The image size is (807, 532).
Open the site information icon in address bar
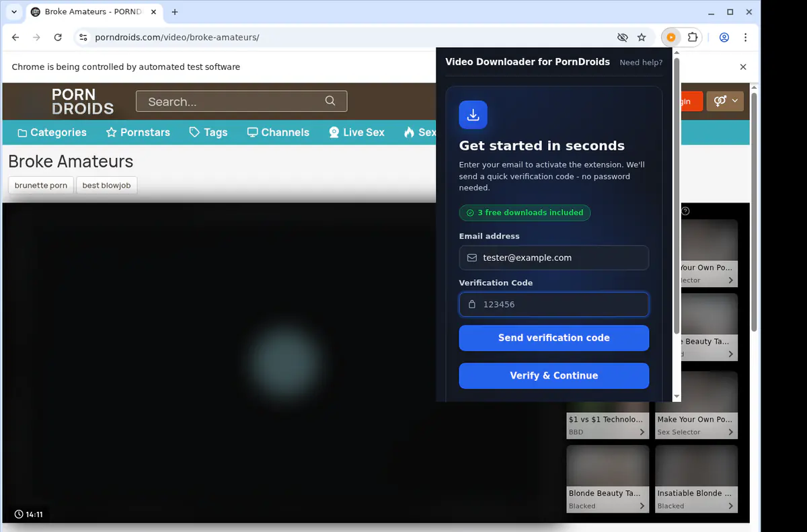83,38
